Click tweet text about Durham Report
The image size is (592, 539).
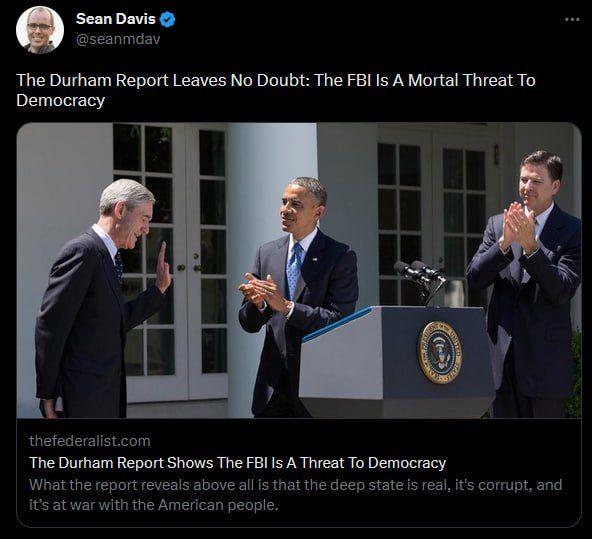point(276,90)
